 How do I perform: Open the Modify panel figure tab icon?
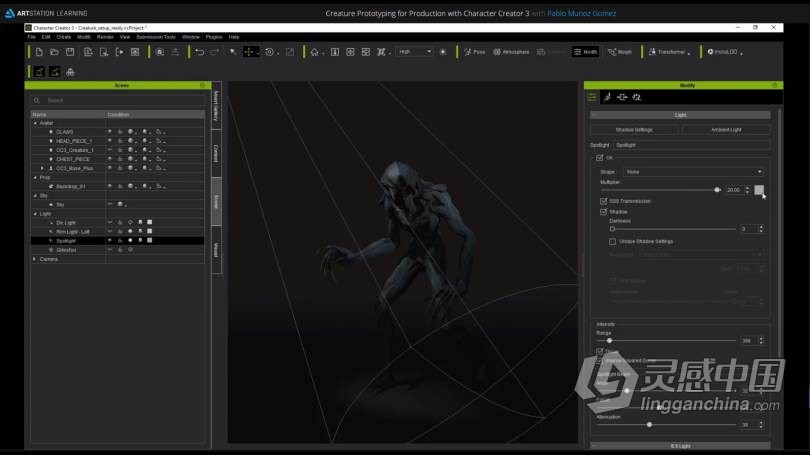click(x=608, y=97)
